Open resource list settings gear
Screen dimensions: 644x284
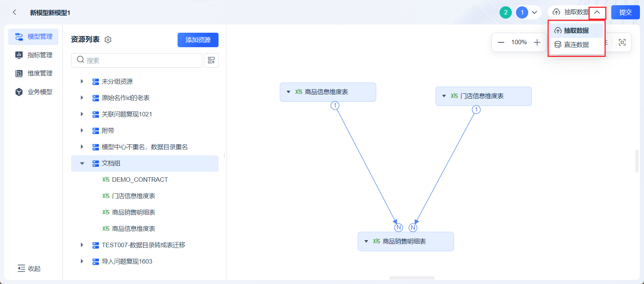[x=108, y=40]
